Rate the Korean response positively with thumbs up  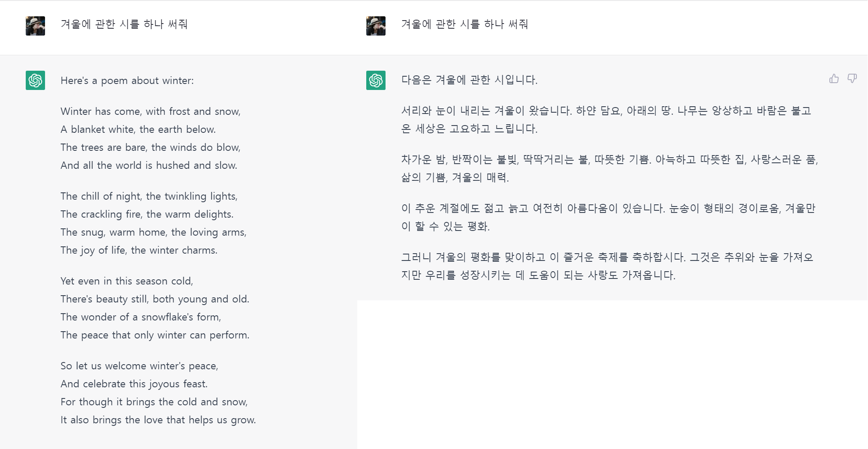[x=834, y=78]
